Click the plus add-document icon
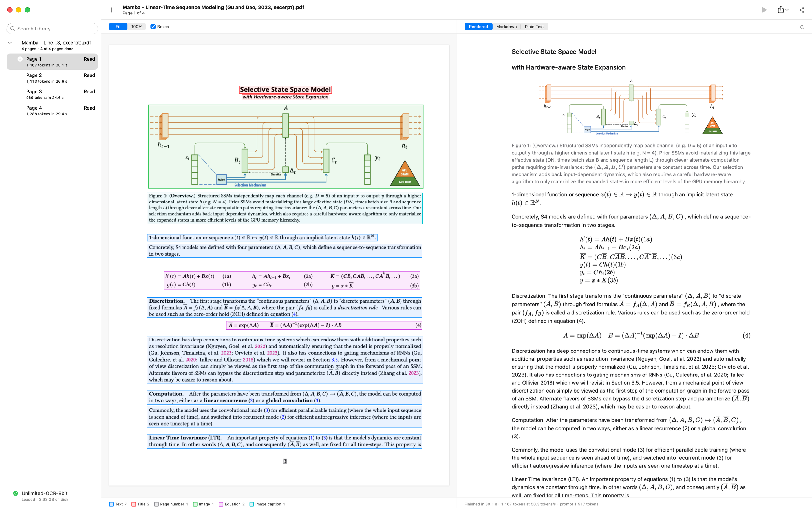The image size is (812, 508). click(x=111, y=10)
